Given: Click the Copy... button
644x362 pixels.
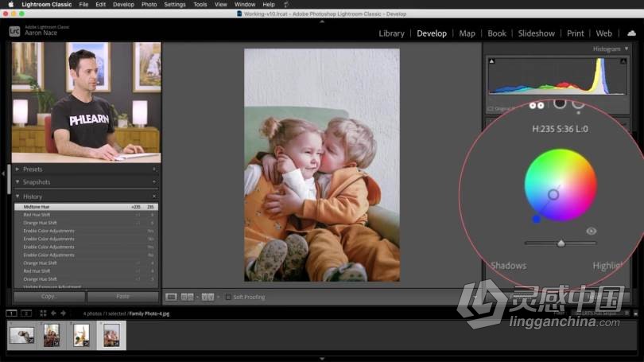Looking at the screenshot, I should coord(50,296).
